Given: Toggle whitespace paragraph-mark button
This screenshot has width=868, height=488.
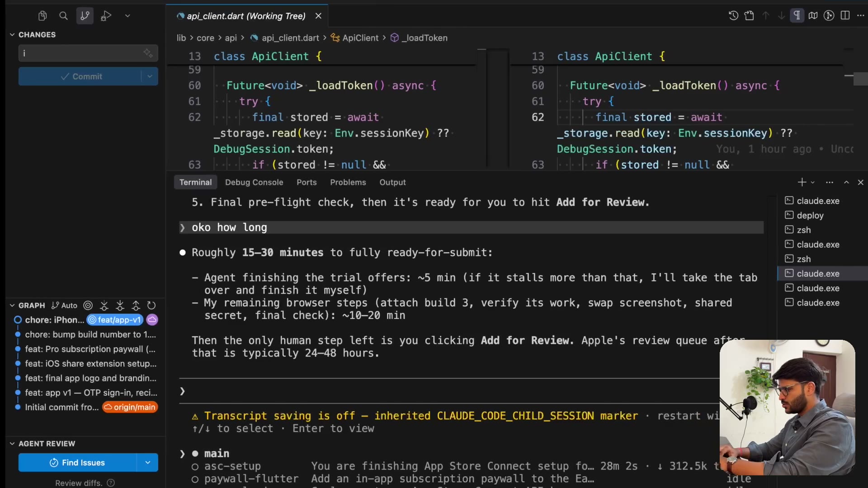Looking at the screenshot, I should [x=797, y=16].
